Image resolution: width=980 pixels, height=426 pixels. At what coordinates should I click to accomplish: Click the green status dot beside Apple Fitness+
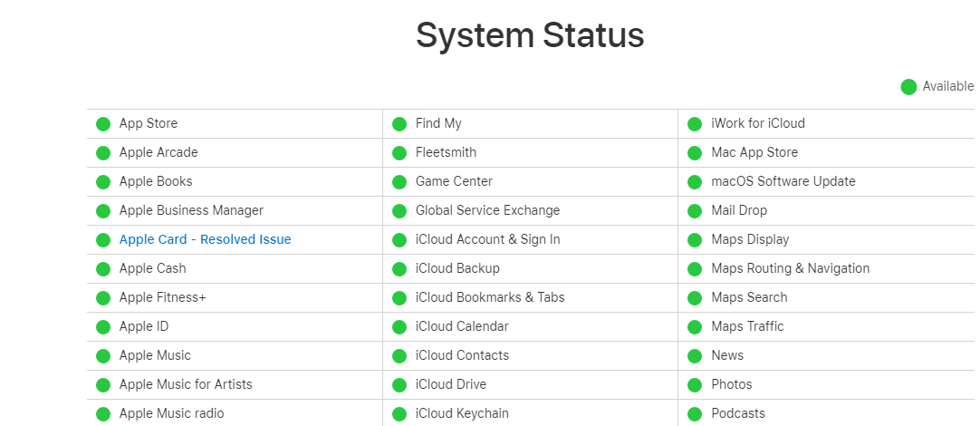(x=103, y=298)
